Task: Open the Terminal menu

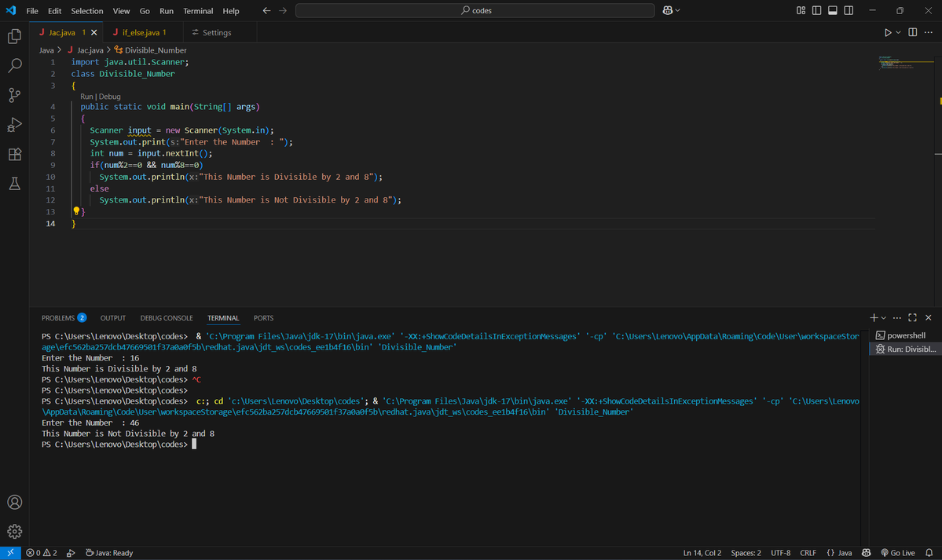Action: (198, 11)
